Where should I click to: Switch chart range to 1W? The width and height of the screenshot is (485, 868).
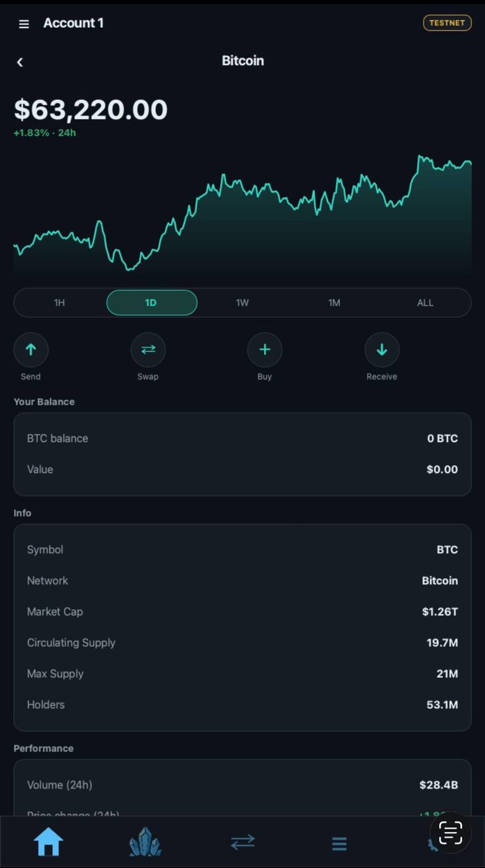tap(242, 303)
